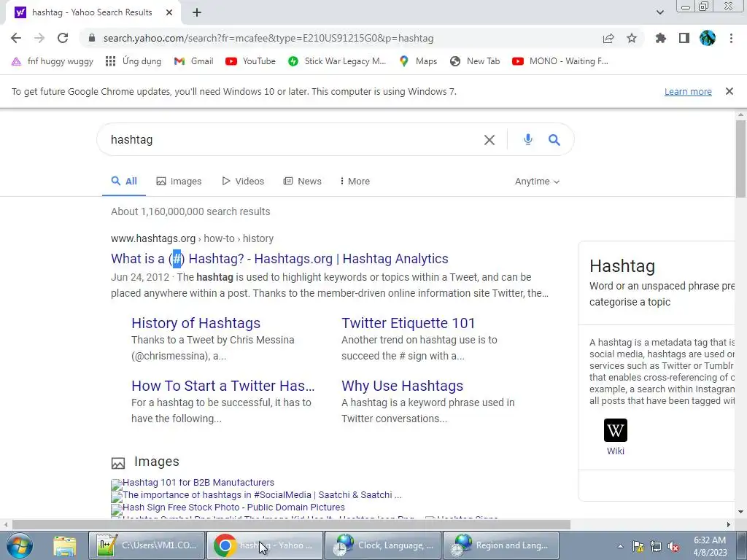Open Why Use Hashtags link
The image size is (747, 560).
coord(403,386)
